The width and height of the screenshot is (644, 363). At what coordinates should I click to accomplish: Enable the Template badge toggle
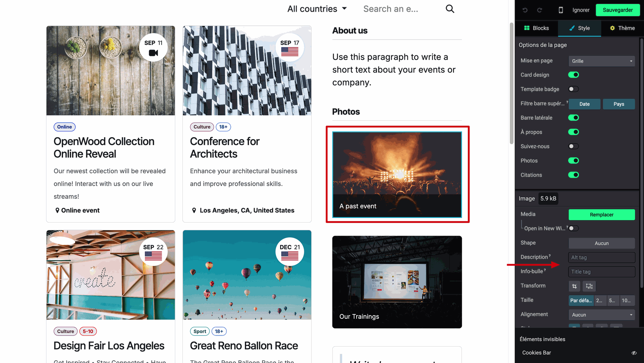point(573,89)
